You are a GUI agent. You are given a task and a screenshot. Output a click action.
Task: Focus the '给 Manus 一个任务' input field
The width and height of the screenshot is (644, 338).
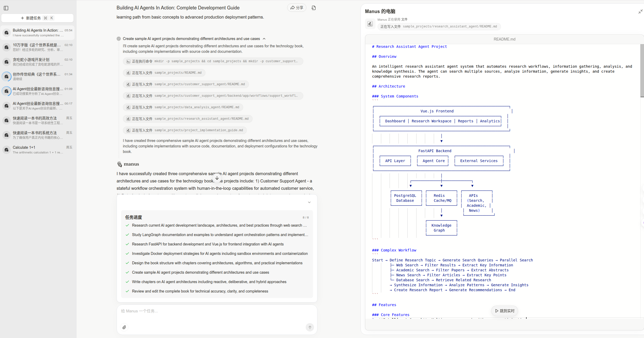pos(217,311)
